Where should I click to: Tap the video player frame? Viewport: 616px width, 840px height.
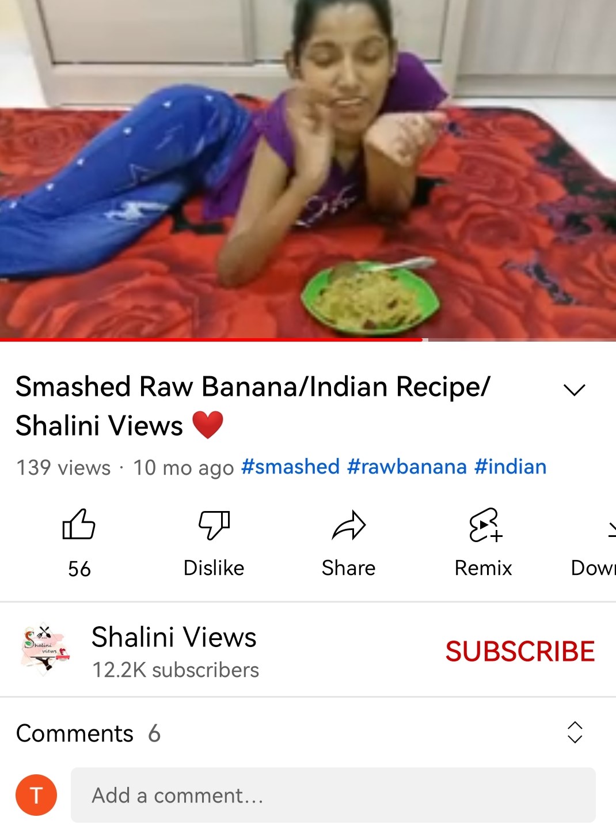[308, 169]
